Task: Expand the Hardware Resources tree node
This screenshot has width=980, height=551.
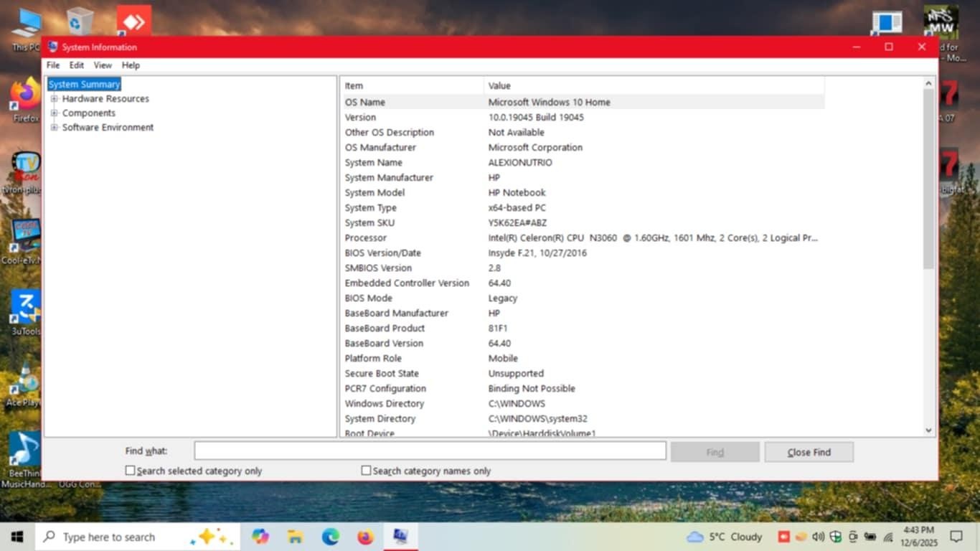Action: click(x=54, y=99)
